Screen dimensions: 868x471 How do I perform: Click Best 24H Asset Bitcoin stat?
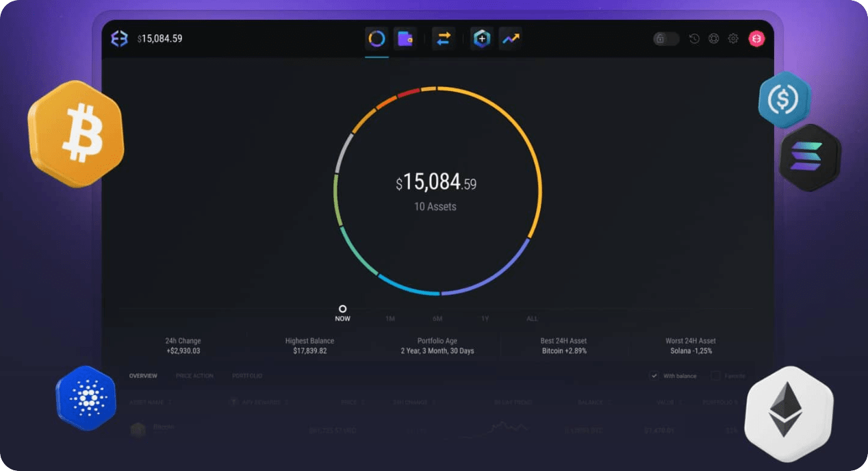point(562,345)
